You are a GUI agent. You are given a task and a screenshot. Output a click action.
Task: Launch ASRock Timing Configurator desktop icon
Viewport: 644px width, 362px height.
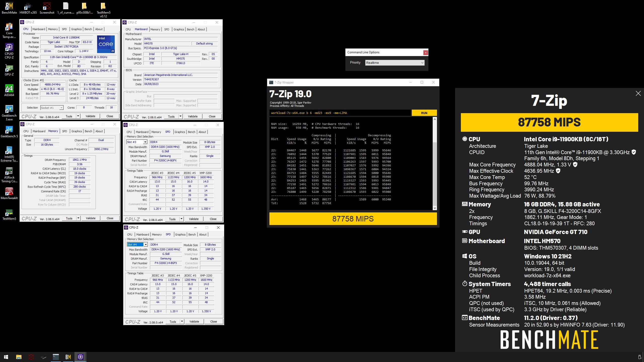pos(9,175)
